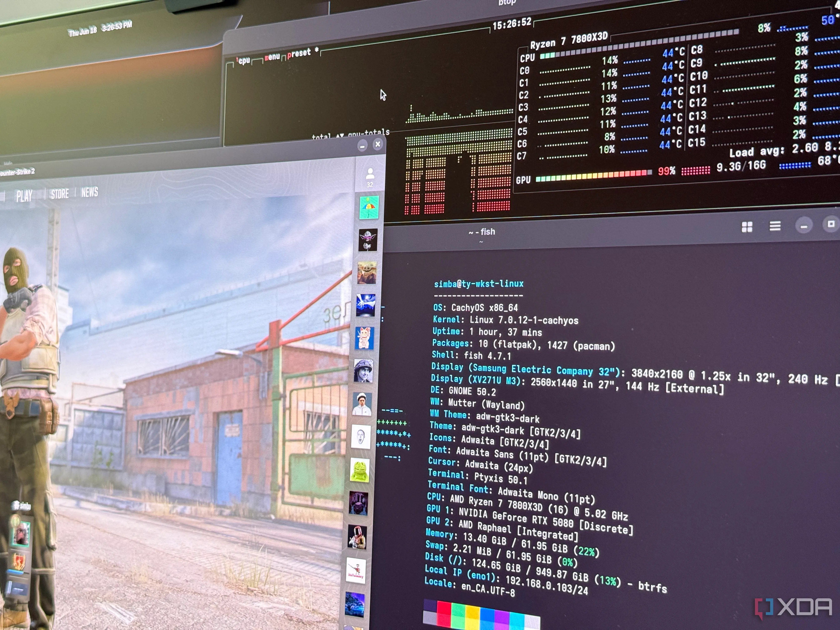The image size is (840, 630).
Task: Open the Thu Jun 18 clock in the top bar
Action: [100, 29]
